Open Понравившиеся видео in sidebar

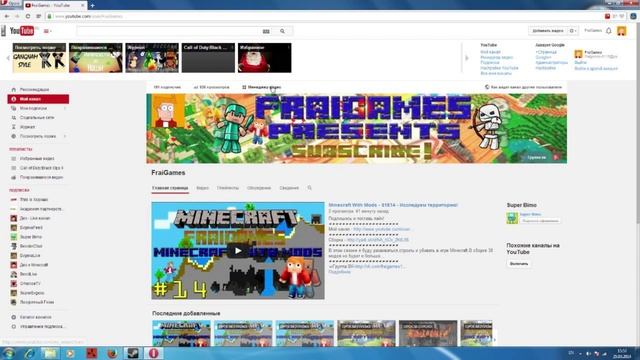coord(41,178)
